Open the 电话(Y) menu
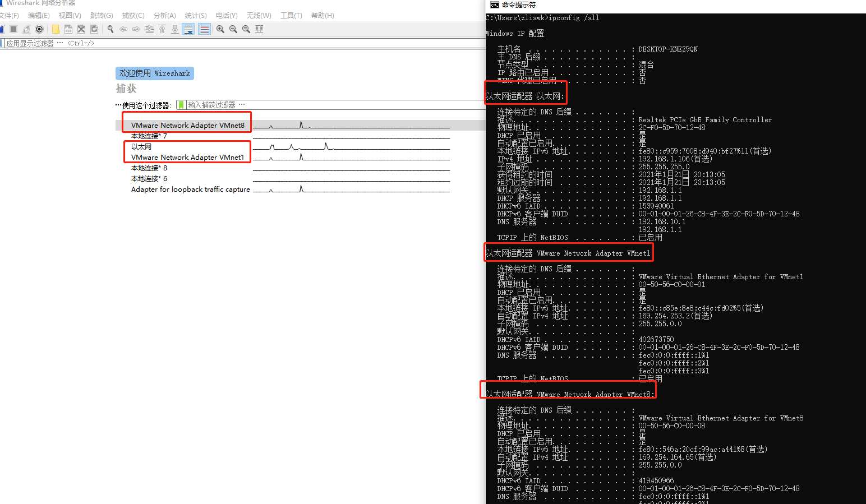 [x=227, y=16]
